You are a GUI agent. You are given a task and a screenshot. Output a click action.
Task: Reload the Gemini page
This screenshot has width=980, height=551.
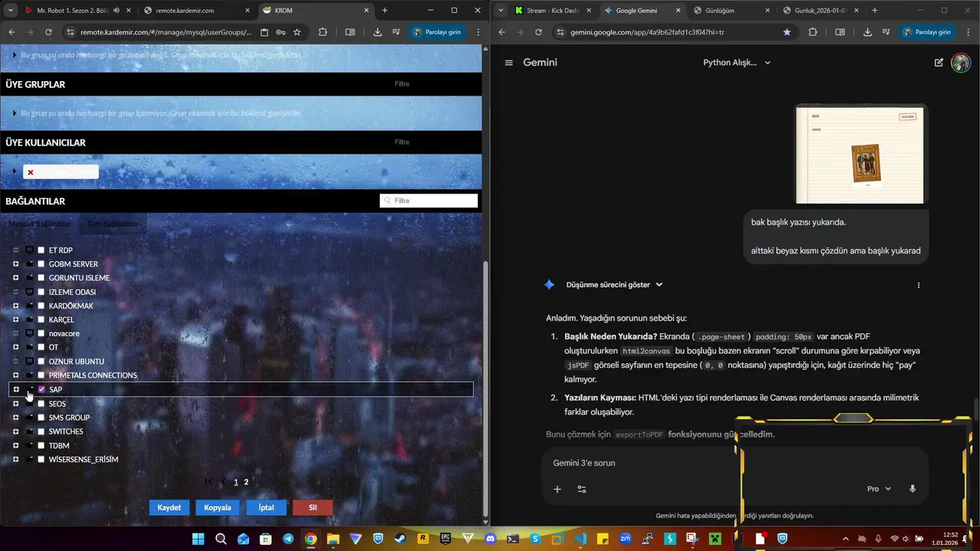pyautogui.click(x=538, y=32)
